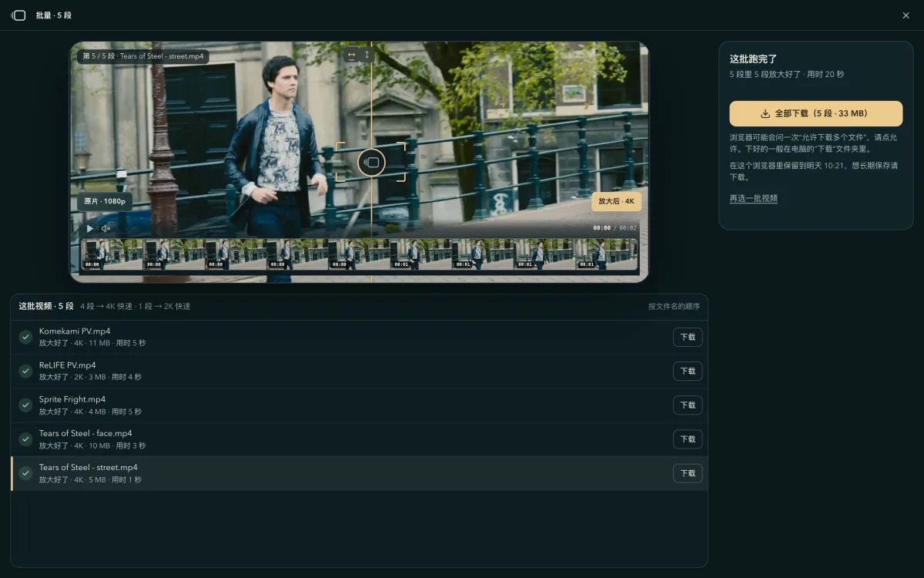Click the 这批跑完了 heading
Viewport: 924px width, 578px height.
click(x=754, y=59)
